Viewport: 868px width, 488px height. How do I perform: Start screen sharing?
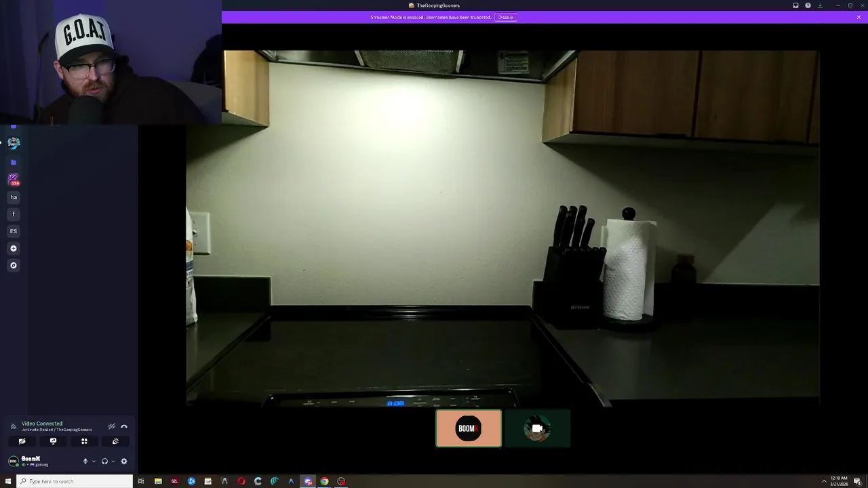53,441
